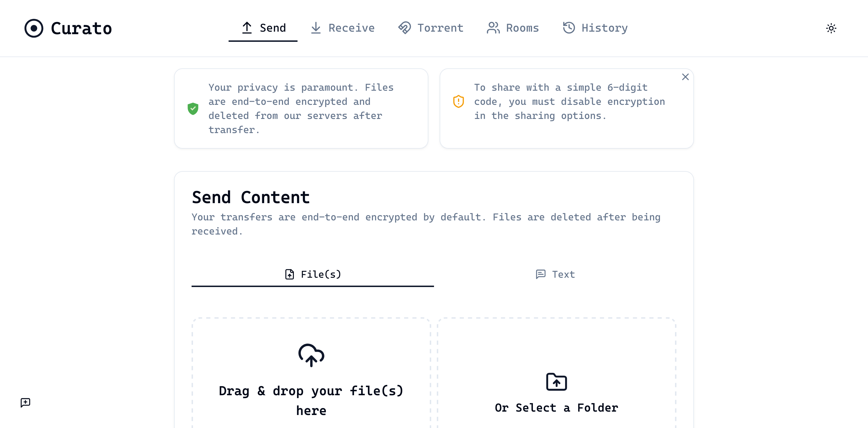Toggle light mode with the sun icon
This screenshot has width=868, height=428.
(831, 28)
